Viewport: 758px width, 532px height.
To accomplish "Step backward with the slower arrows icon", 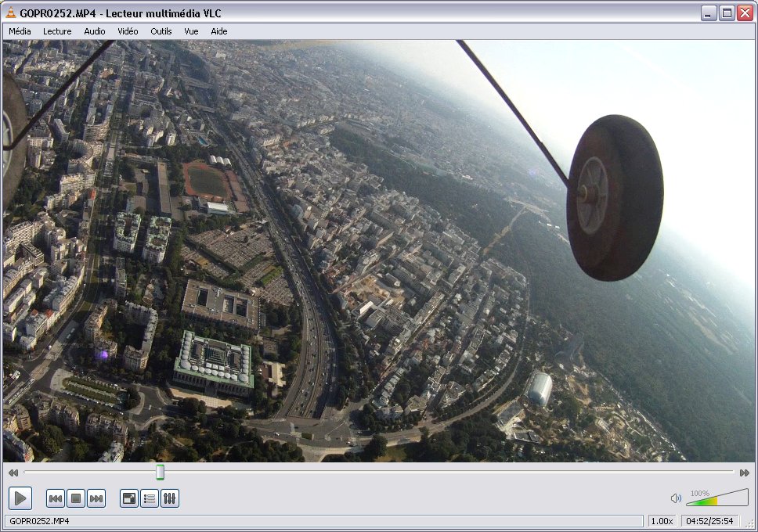I will tap(13, 473).
